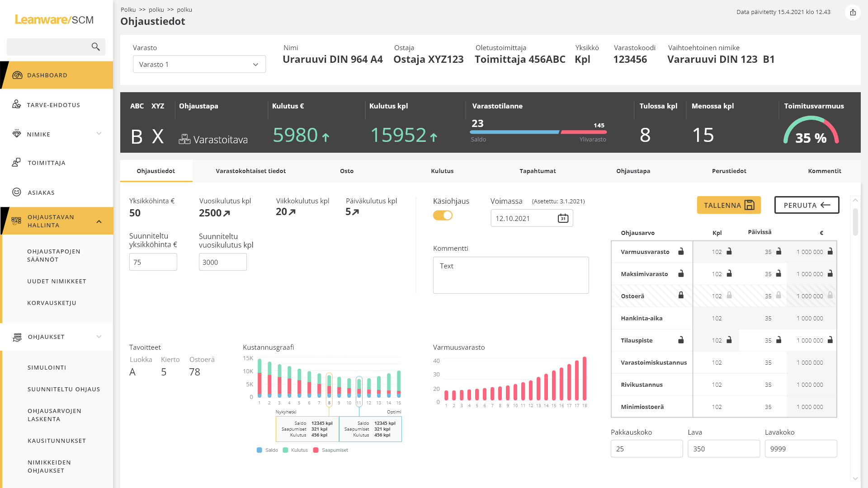This screenshot has height=488, width=868.
Task: Click the Kommentti text area
Action: pyautogui.click(x=511, y=275)
